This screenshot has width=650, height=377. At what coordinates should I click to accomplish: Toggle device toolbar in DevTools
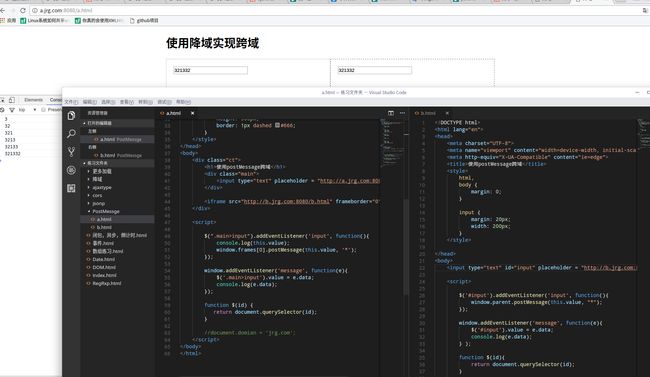(12, 100)
